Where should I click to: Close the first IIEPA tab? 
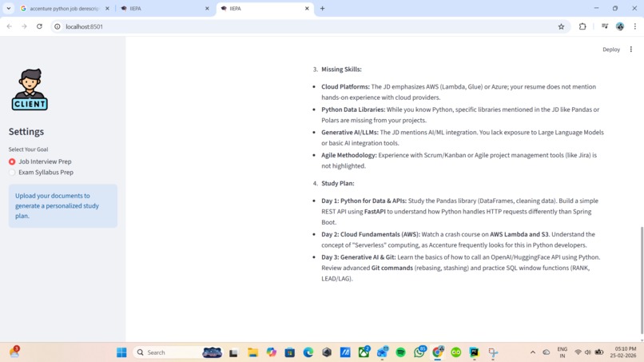[x=207, y=8]
